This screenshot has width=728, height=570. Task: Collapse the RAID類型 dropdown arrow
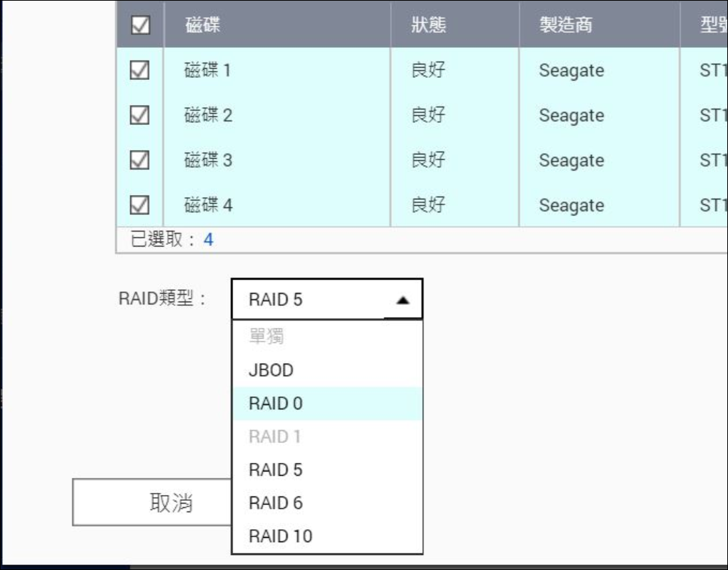point(402,300)
